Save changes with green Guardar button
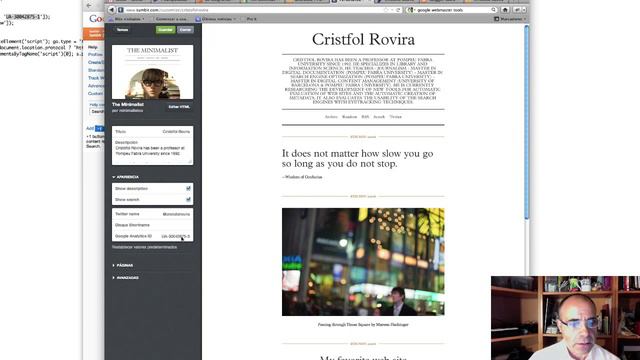 (x=165, y=29)
